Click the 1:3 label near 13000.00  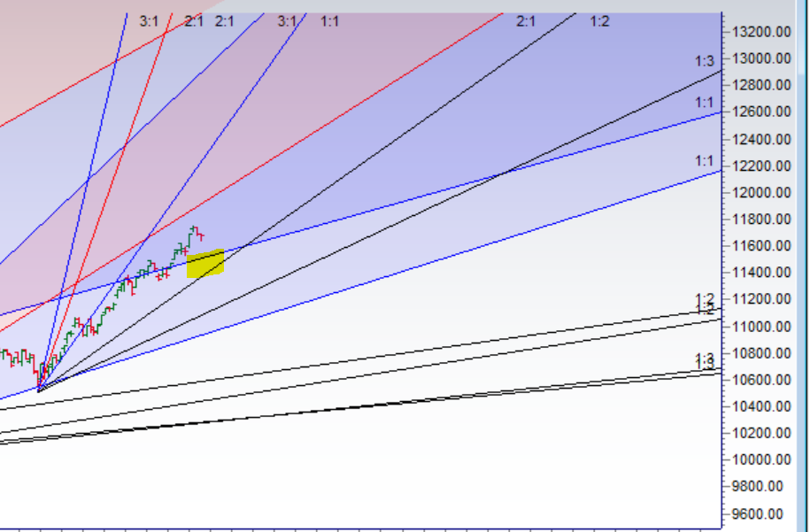(704, 61)
